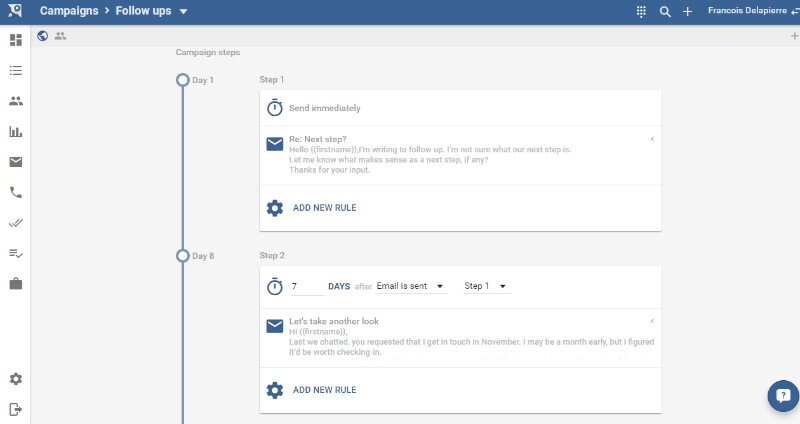This screenshot has height=424, width=800.
Task: Open the 'Step 1' reference dropdown
Action: click(x=486, y=286)
